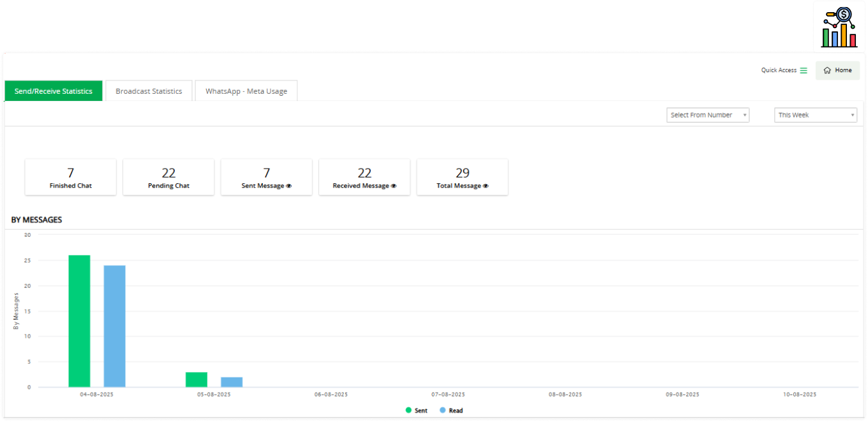
Task: Click the green Sent bar for 04-08-2025
Action: pos(79,321)
